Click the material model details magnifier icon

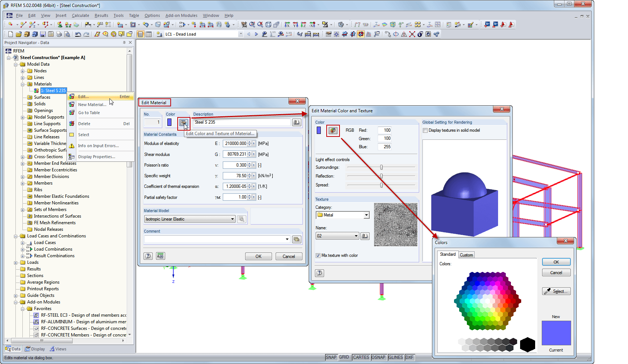tap(242, 219)
